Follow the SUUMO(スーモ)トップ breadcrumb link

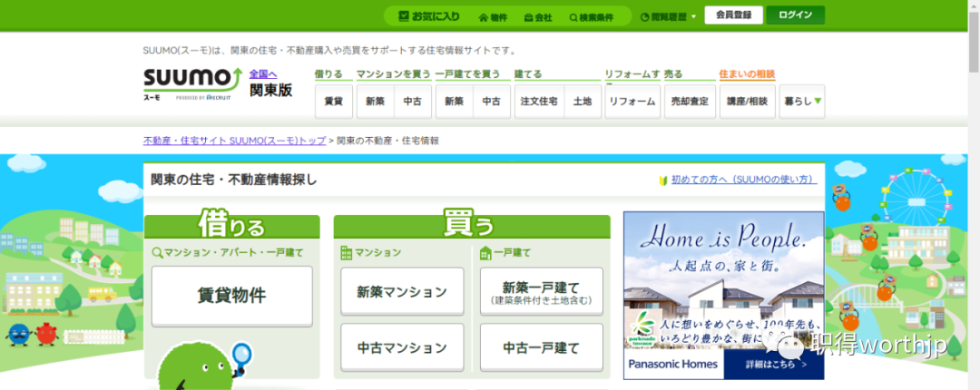point(234,141)
